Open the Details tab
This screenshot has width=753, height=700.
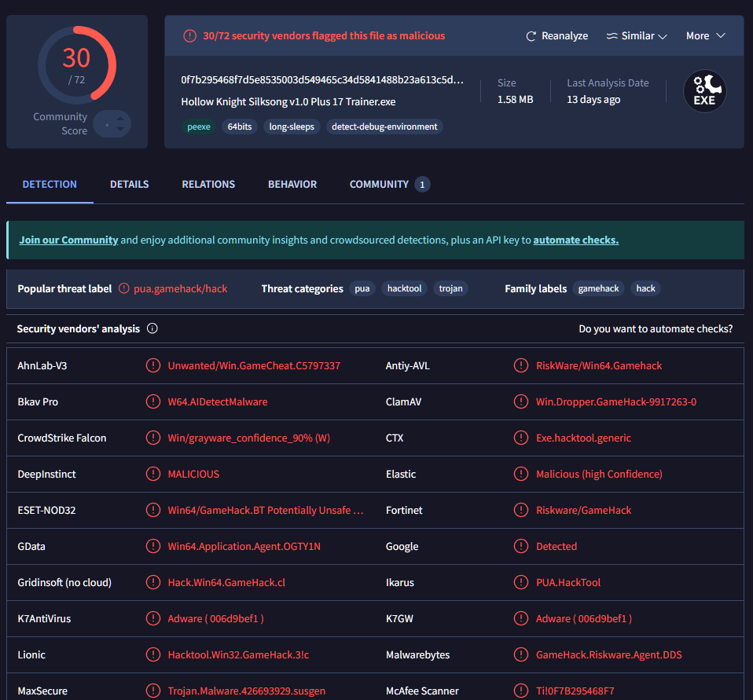pos(129,185)
